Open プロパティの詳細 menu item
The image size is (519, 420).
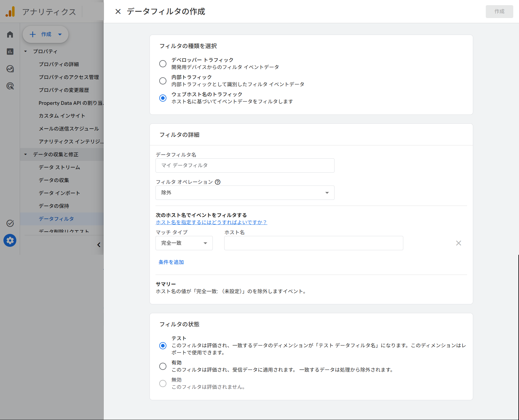pos(59,64)
